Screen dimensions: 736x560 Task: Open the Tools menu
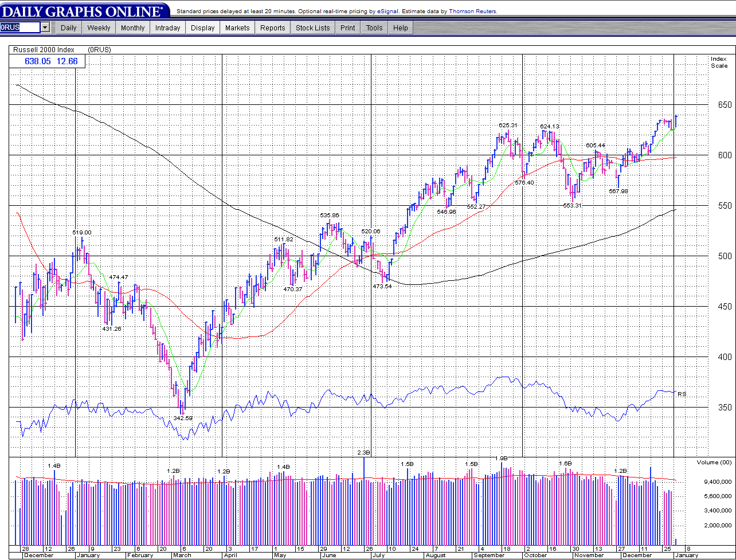[x=374, y=28]
